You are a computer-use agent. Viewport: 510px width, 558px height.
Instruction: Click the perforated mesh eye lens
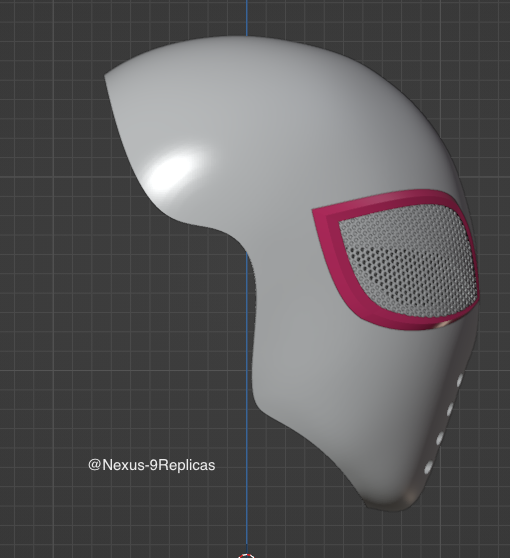coord(409,260)
